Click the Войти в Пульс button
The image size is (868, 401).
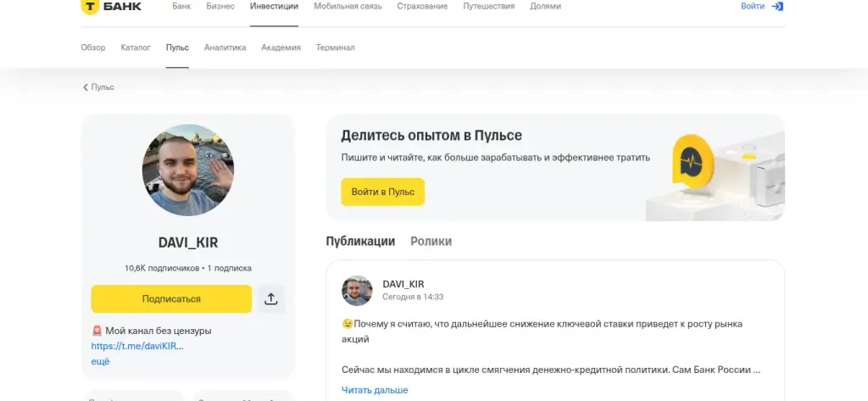pyautogui.click(x=382, y=192)
